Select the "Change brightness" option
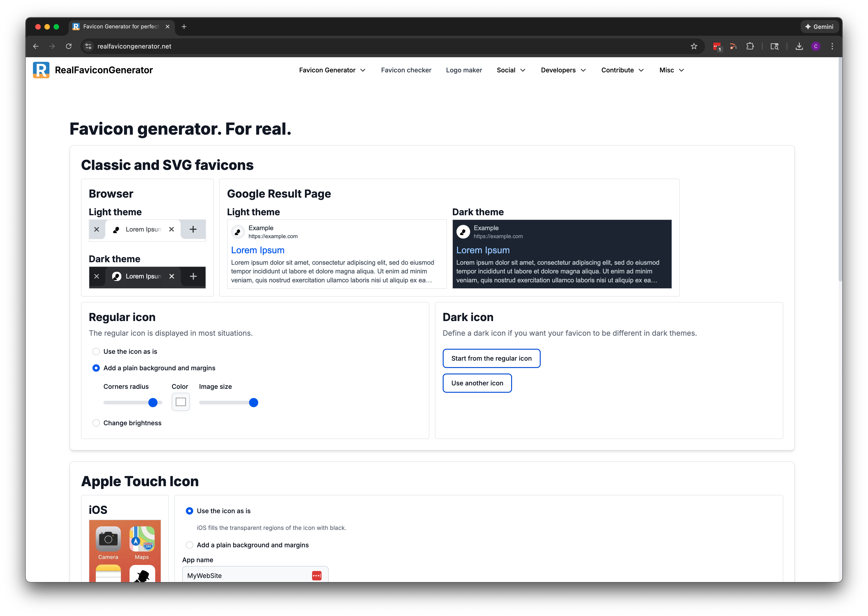The height and width of the screenshot is (616, 868). pyautogui.click(x=96, y=423)
